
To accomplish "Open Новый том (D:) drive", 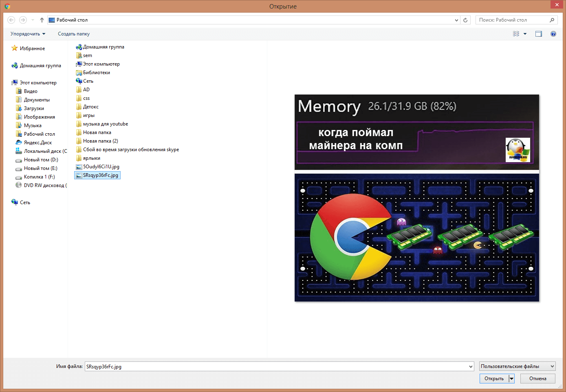I will pyautogui.click(x=37, y=159).
